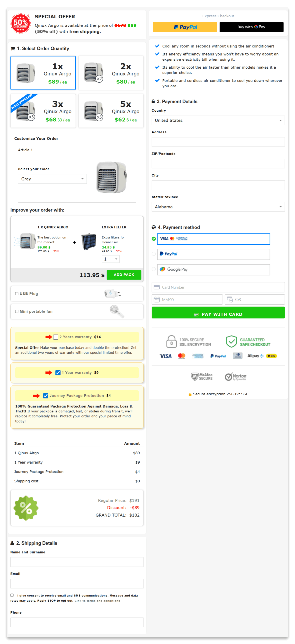Click the CVC card icon
Image resolution: width=295 pixels, height=644 pixels.
tap(230, 300)
